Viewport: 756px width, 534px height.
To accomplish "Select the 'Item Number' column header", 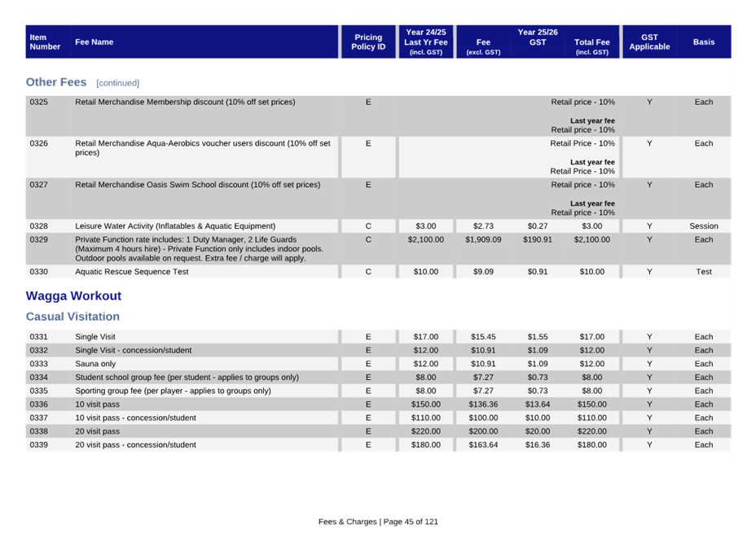I will (x=45, y=42).
